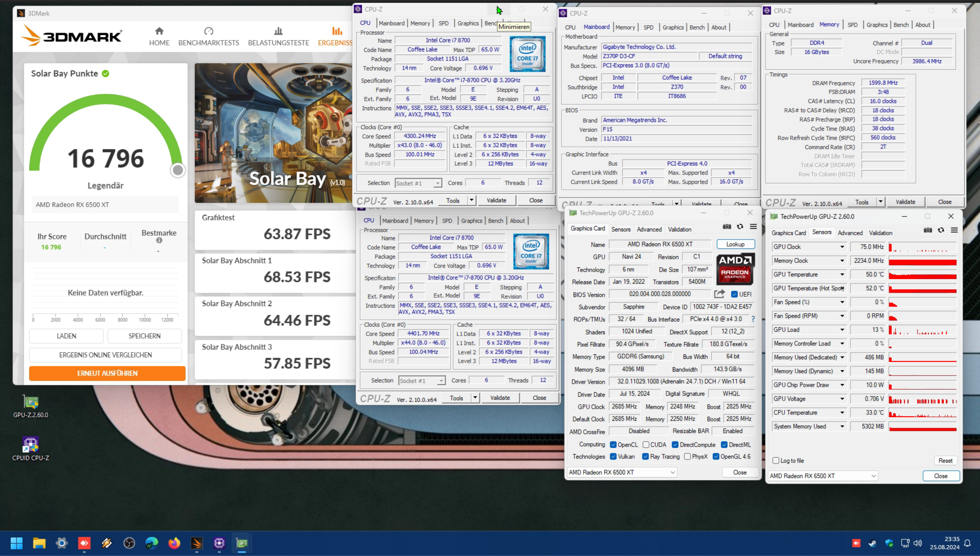980x556 pixels.
Task: Open hamburger menu in GPU-Z Graphics Card window
Action: click(753, 227)
